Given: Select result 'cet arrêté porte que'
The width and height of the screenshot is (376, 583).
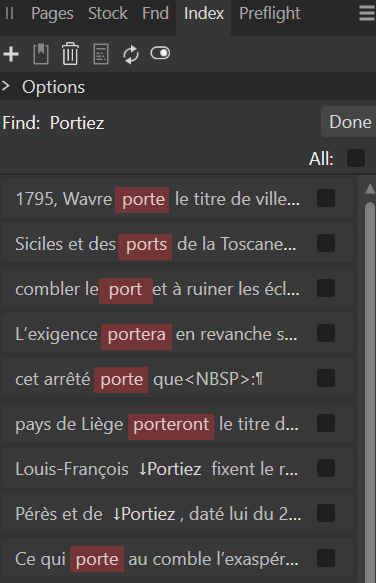Looking at the screenshot, I should 177,378.
